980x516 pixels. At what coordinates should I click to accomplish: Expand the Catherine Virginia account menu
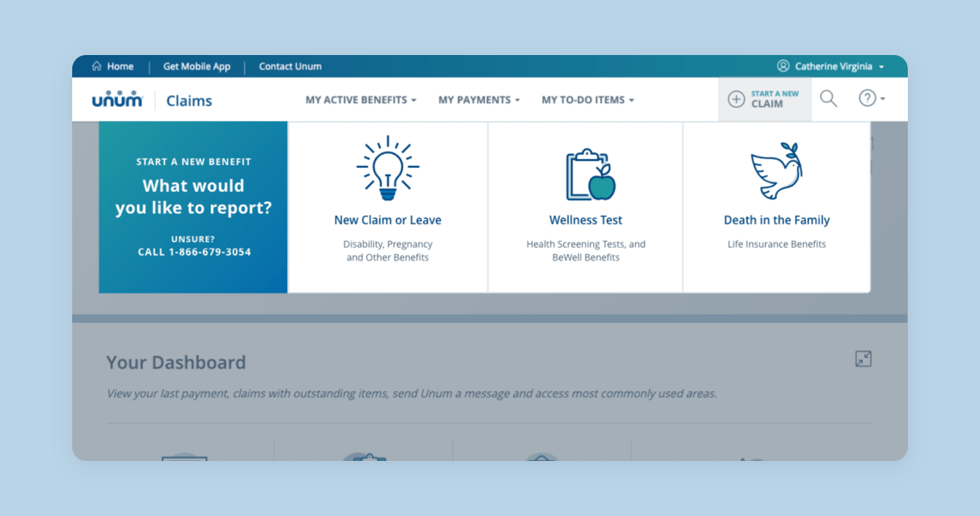click(x=839, y=66)
